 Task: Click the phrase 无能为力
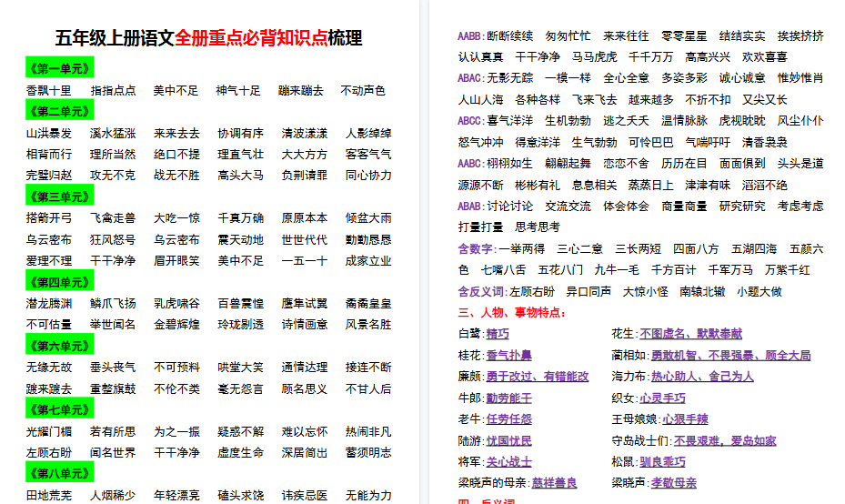(368, 495)
